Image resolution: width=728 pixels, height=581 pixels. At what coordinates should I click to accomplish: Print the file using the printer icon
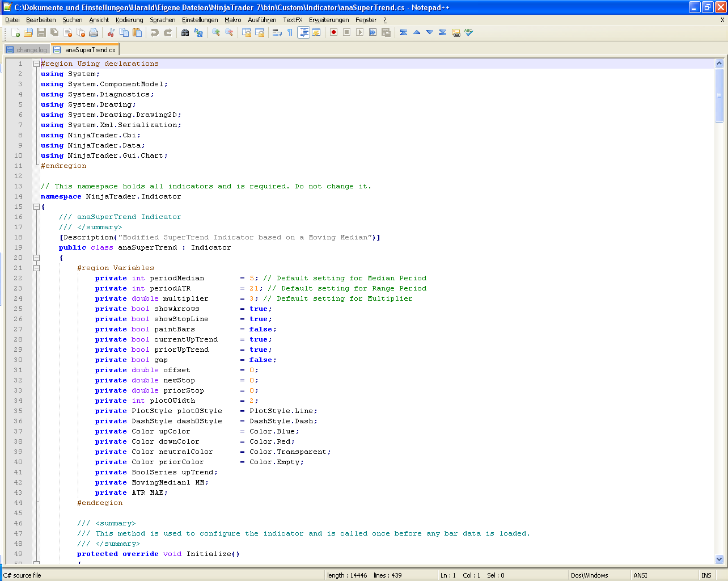pyautogui.click(x=94, y=32)
